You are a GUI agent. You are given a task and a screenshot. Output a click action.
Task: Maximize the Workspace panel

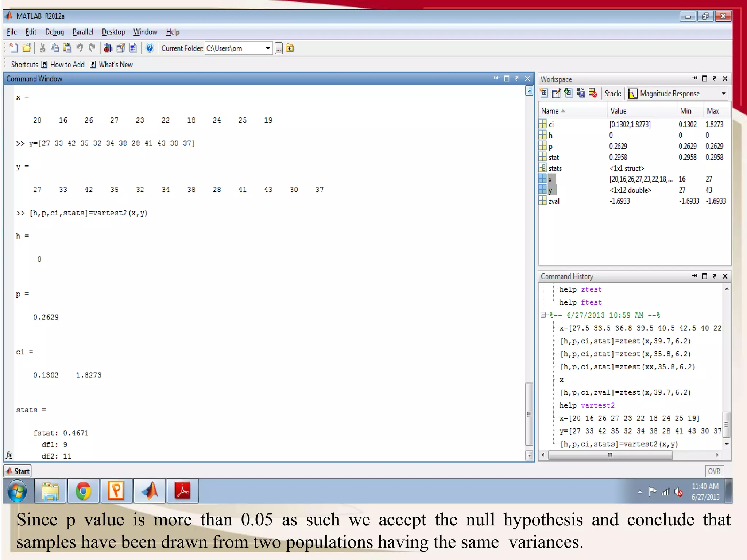coord(704,78)
